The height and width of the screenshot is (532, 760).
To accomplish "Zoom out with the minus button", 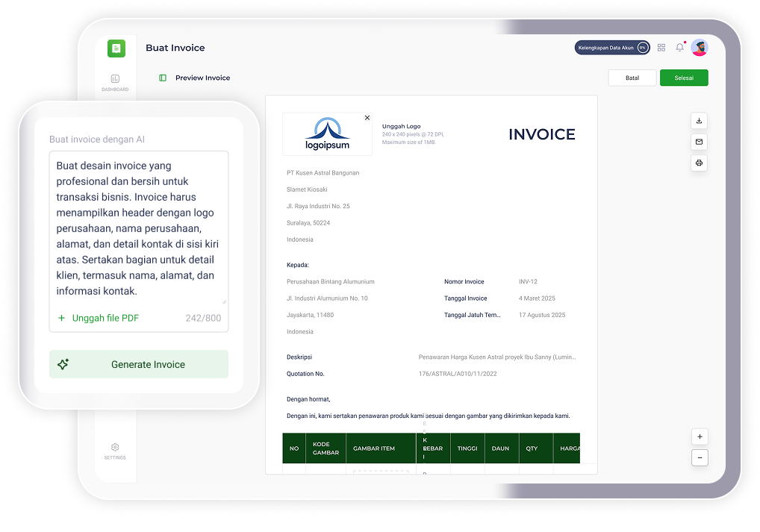I will [x=700, y=457].
